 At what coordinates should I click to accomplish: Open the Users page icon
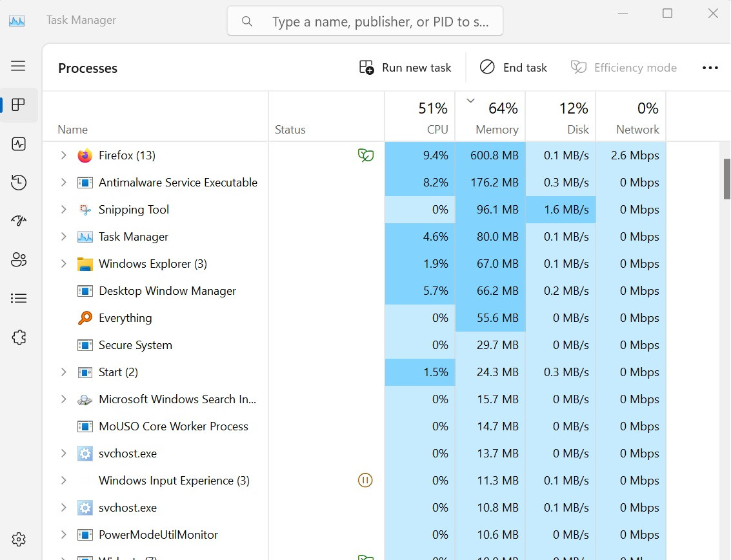point(19,259)
